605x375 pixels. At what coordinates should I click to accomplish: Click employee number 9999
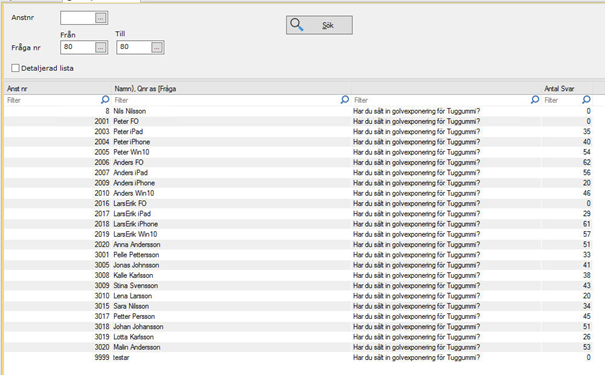click(x=102, y=358)
